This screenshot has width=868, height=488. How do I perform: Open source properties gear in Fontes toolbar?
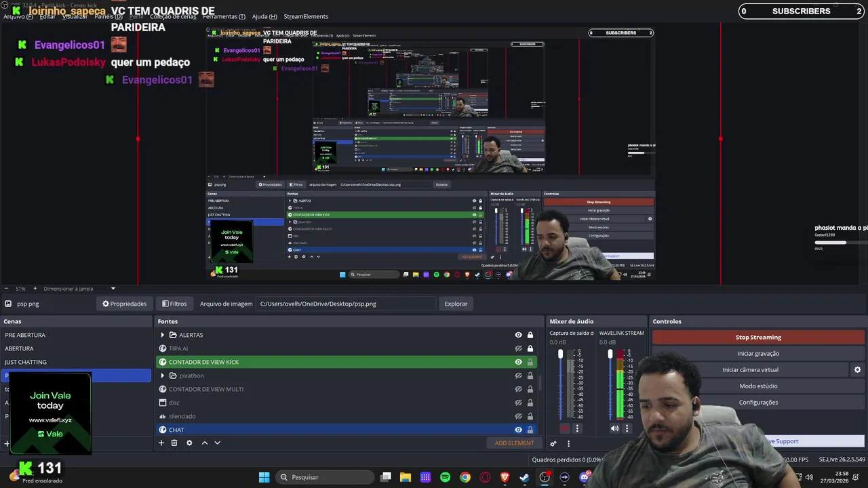[189, 443]
